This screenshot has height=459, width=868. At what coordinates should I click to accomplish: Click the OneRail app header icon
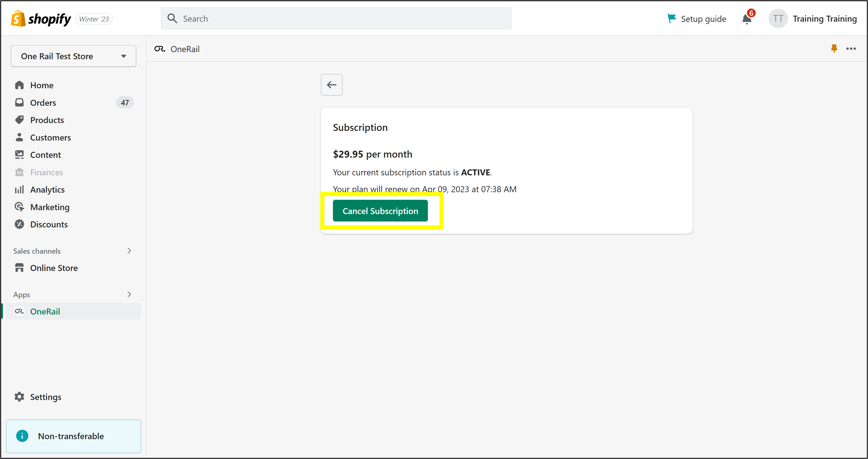[x=159, y=49]
